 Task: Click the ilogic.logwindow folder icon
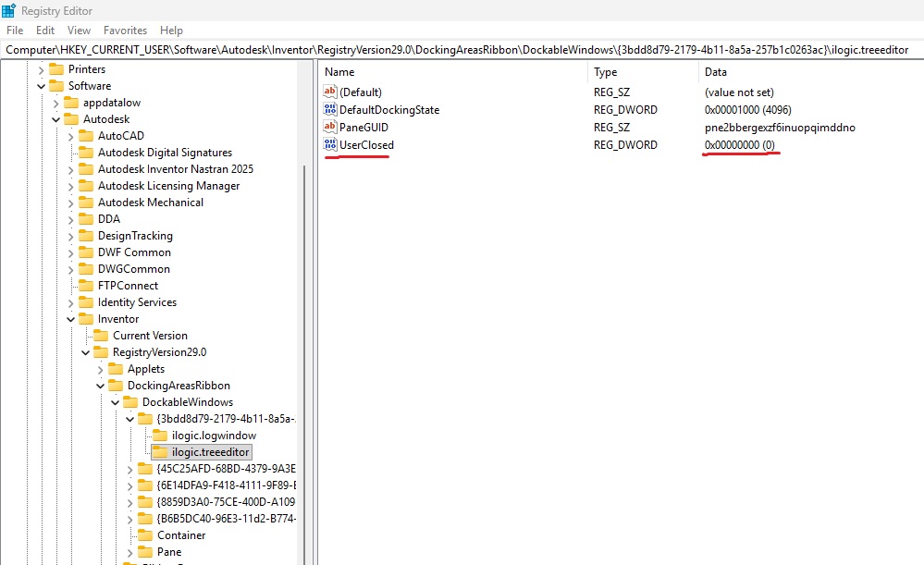pyautogui.click(x=160, y=436)
